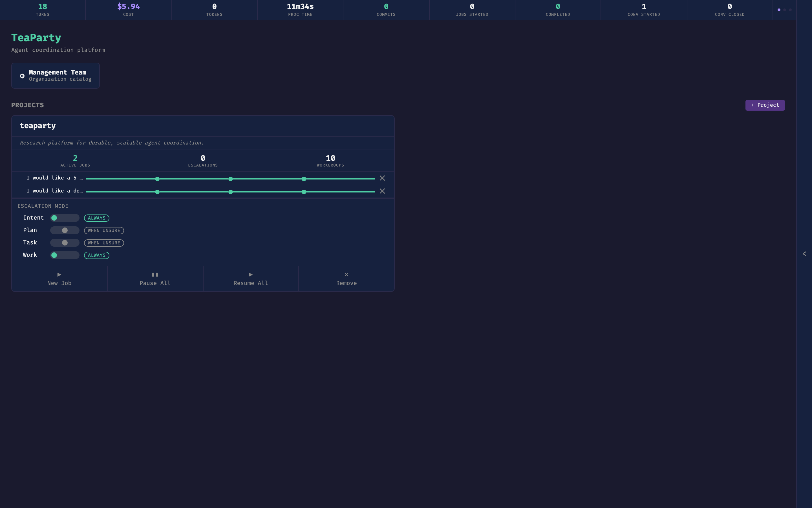Image resolution: width=812 pixels, height=508 pixels.
Task: Click the Jobs Started stat
Action: tap(472, 10)
